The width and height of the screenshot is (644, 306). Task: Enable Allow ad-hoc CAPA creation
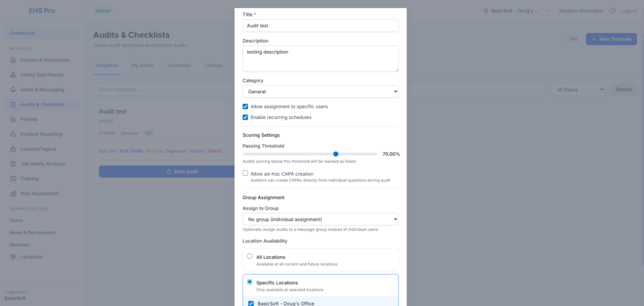tap(245, 173)
